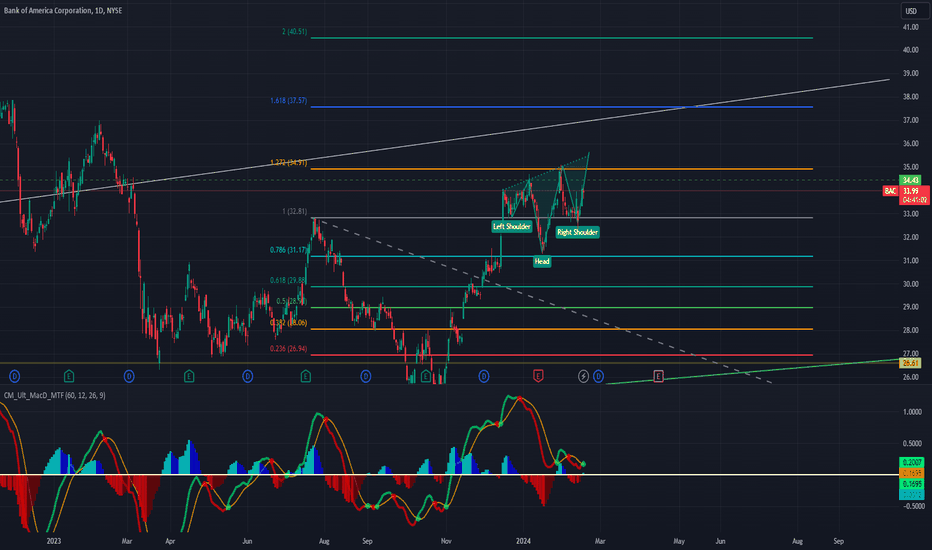This screenshot has height=550, width=932.
Task: Click the Apr label on the time axis
Action: point(171,541)
